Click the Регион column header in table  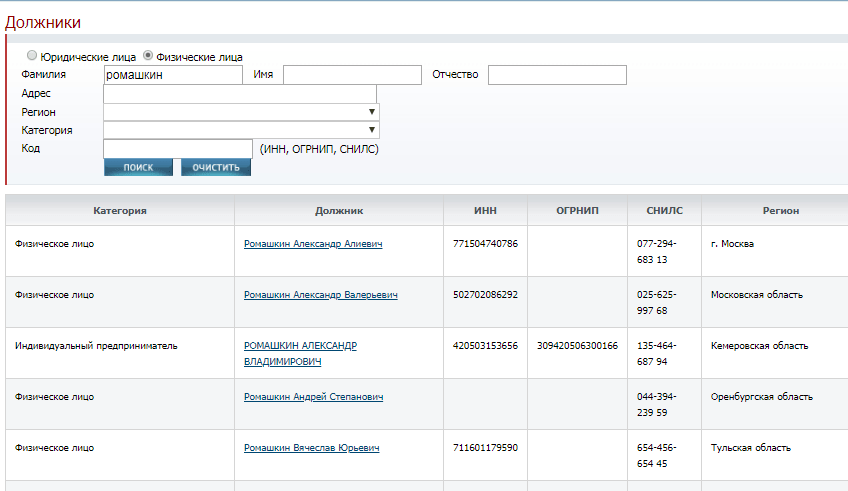click(x=774, y=211)
